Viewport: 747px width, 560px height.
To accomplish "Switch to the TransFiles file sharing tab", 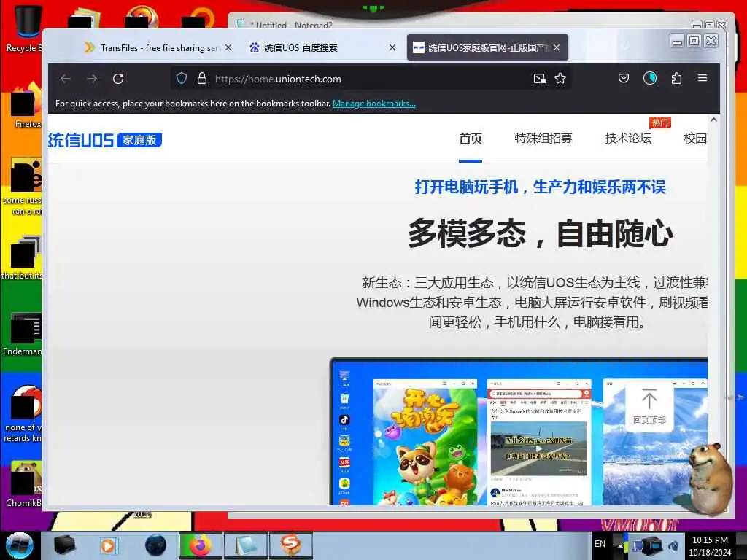I will pyautogui.click(x=158, y=47).
